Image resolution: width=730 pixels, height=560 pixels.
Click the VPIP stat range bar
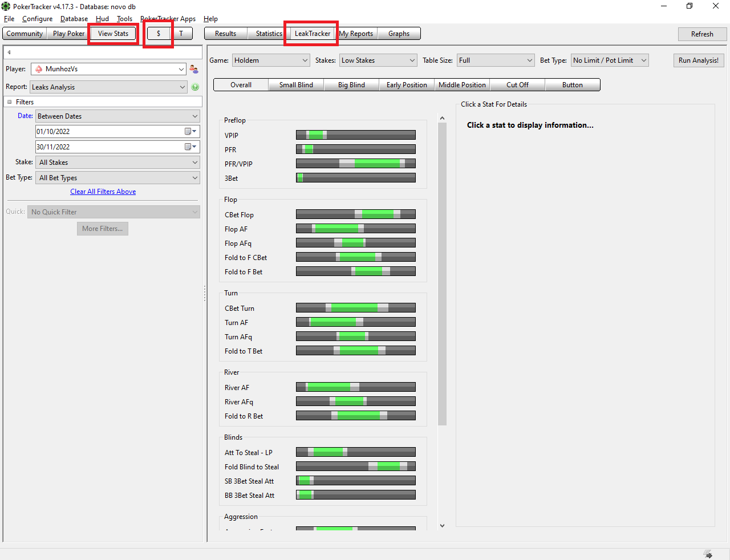(356, 135)
